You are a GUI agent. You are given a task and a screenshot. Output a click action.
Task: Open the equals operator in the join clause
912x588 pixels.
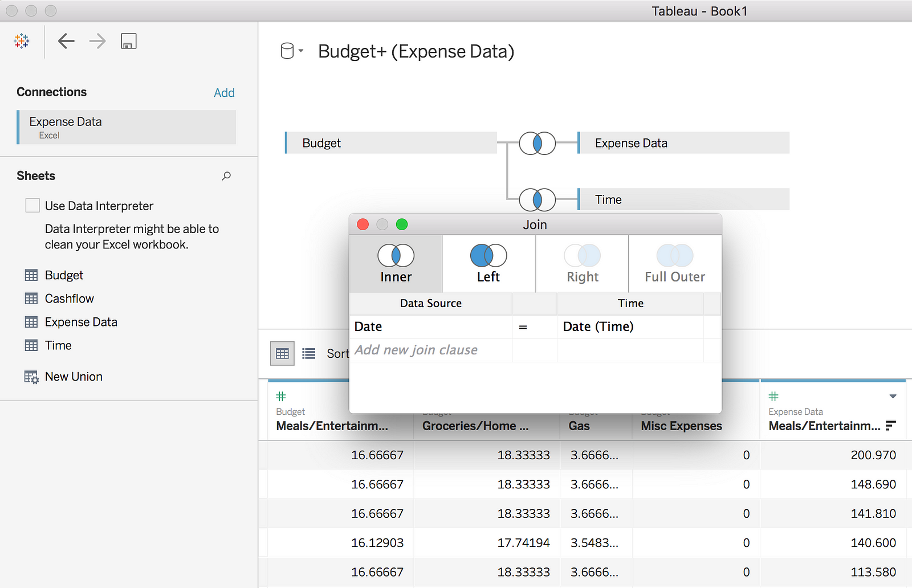(535, 327)
